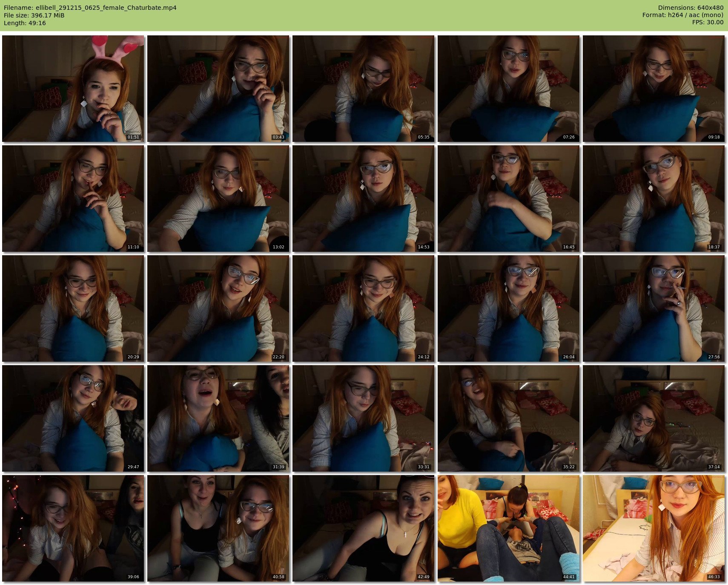The height and width of the screenshot is (585, 728).
Task: Select the 'Dimensions: 640x480' text
Action: click(x=691, y=8)
